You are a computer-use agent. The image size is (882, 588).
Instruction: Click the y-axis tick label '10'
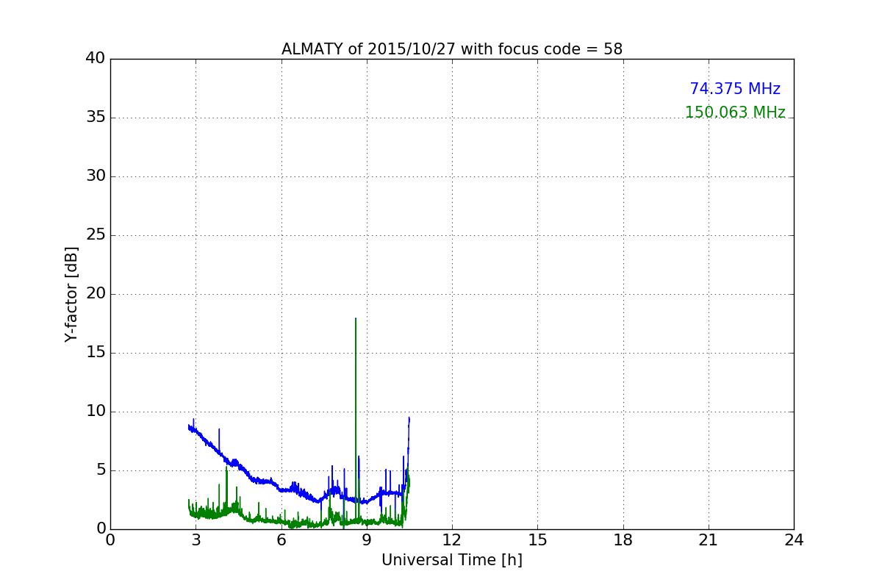click(x=96, y=412)
